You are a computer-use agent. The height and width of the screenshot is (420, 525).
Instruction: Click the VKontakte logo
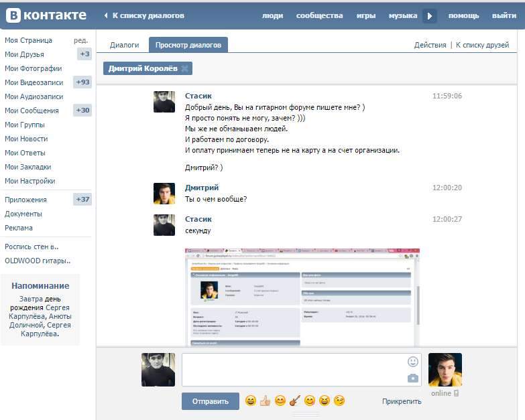(46, 15)
